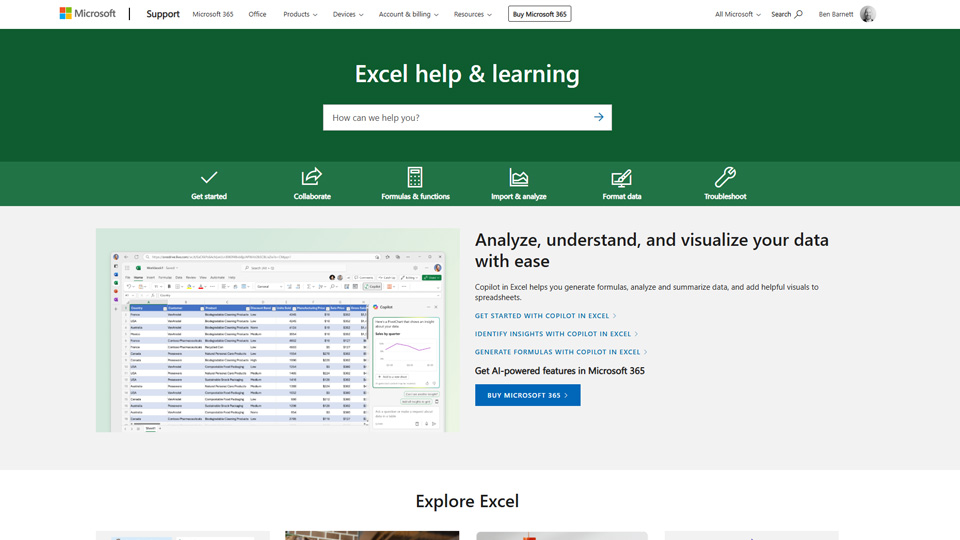The height and width of the screenshot is (540, 960).
Task: Expand the Products dropdown
Action: (x=300, y=14)
